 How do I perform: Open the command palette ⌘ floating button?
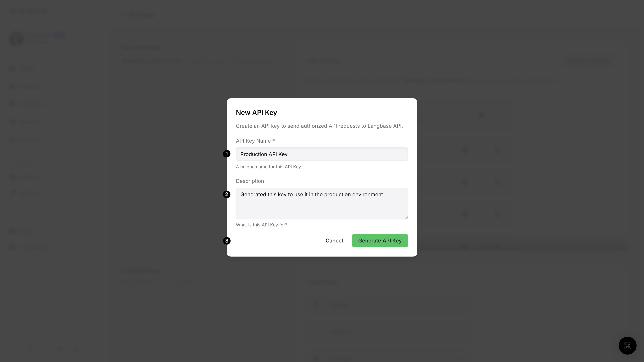click(x=627, y=345)
